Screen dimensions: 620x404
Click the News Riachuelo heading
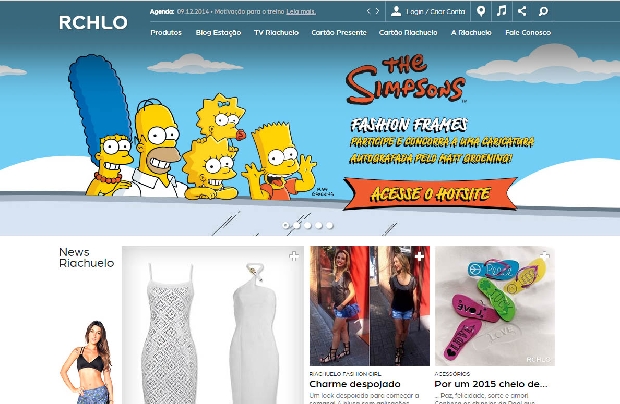(x=87, y=257)
